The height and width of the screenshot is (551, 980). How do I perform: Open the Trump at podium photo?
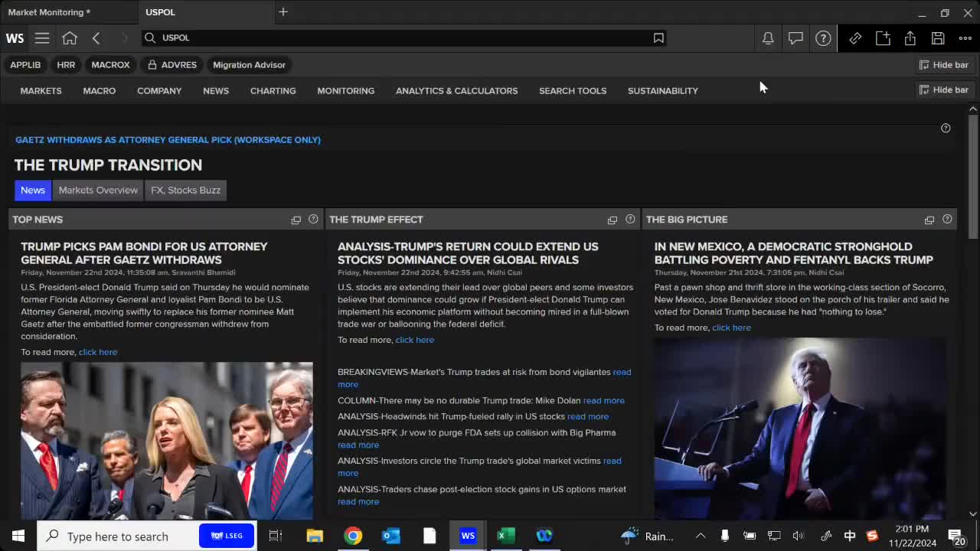(800, 429)
